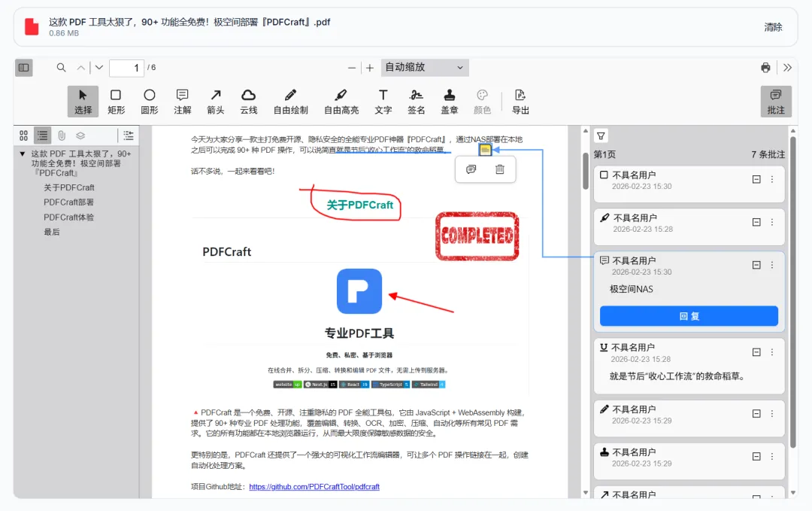Switch sidebar to document outline view
This screenshot has width=812, height=511.
[x=42, y=135]
